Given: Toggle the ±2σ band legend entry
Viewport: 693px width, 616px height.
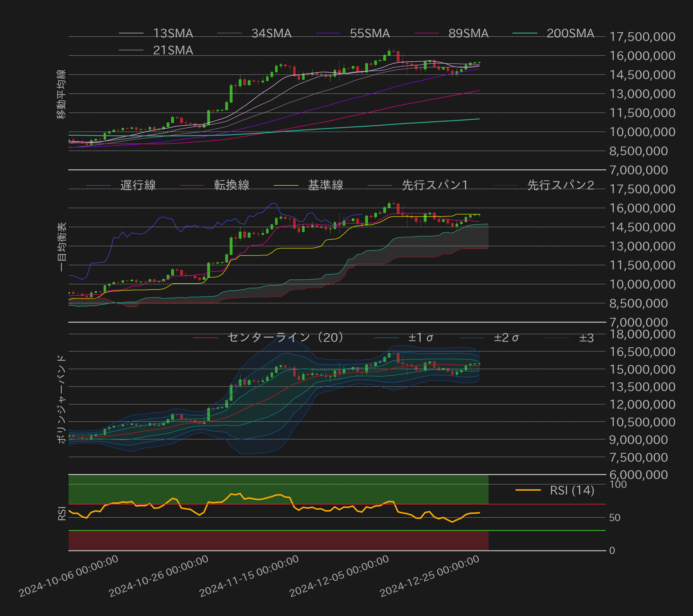Looking at the screenshot, I should coord(506,337).
